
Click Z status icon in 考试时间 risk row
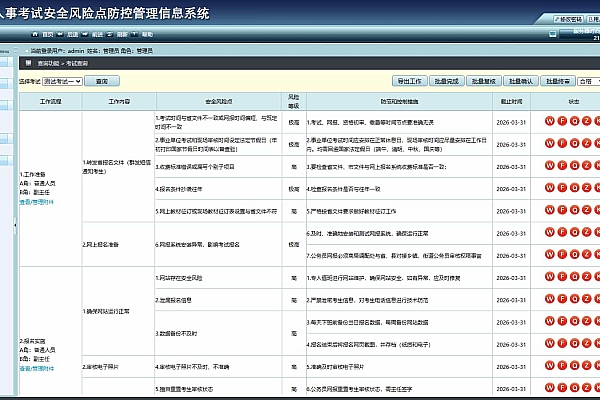point(587,121)
